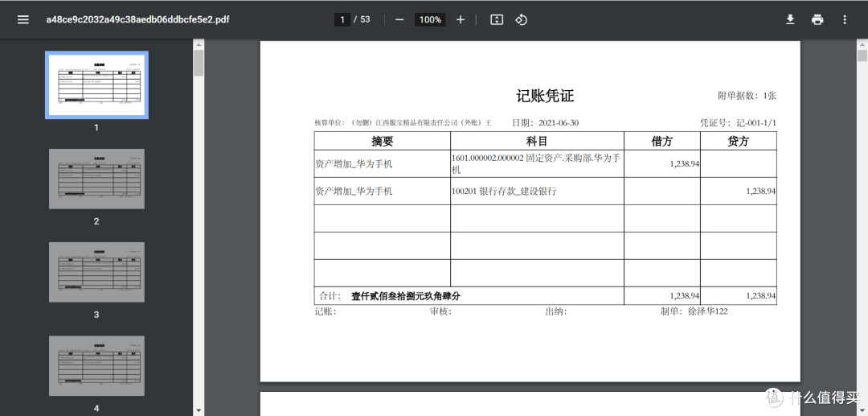Edit the page number field
The image size is (868, 416).
(342, 19)
